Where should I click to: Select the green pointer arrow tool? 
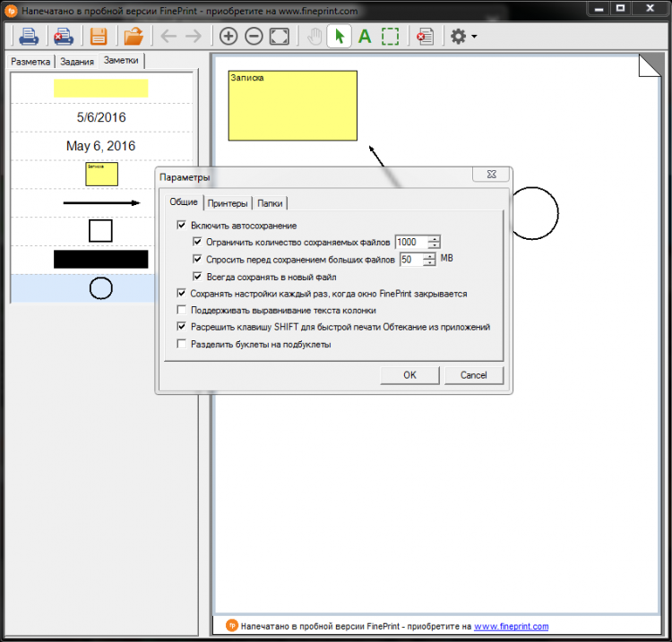pyautogui.click(x=340, y=37)
